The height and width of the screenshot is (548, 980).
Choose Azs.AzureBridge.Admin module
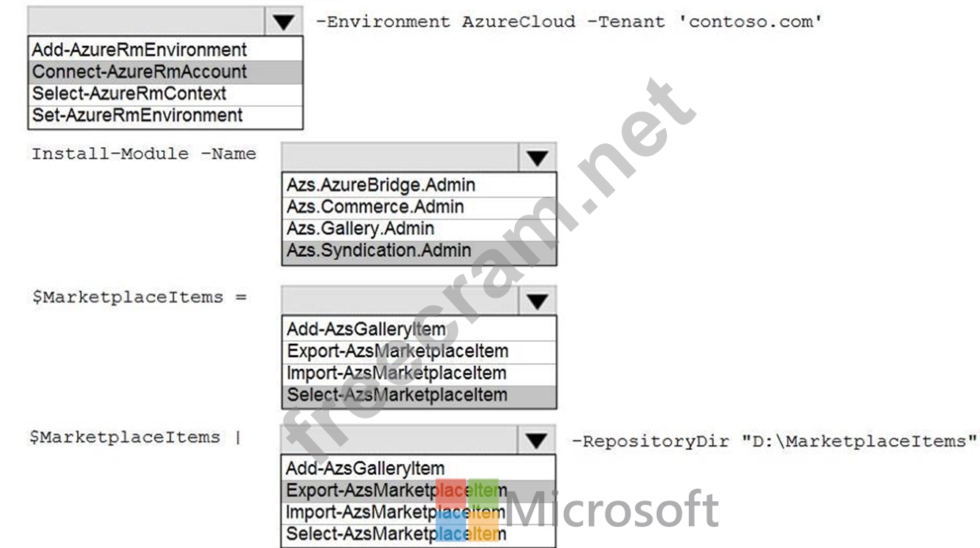[419, 185]
